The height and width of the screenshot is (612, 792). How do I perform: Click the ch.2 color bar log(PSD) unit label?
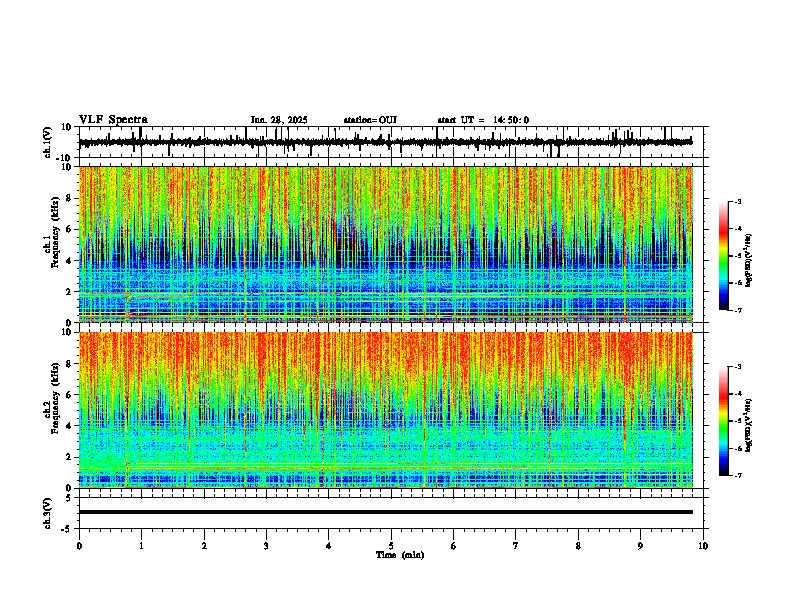tap(748, 426)
